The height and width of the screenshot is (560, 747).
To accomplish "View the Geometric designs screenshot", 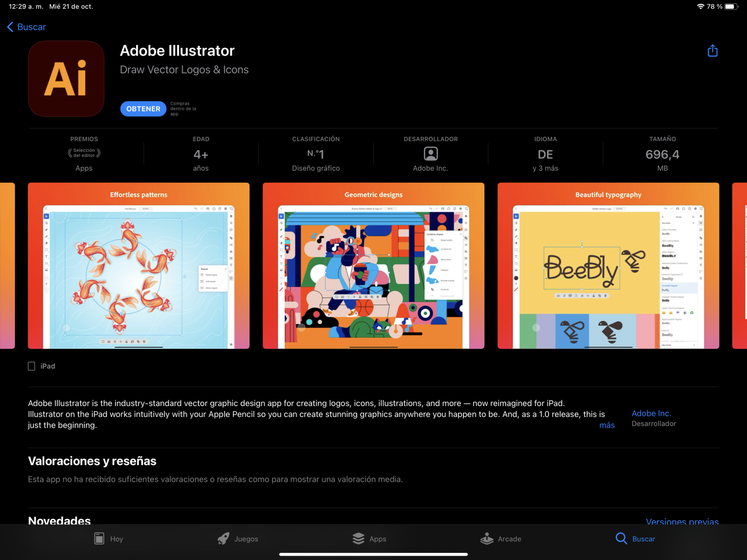I will 373,266.
